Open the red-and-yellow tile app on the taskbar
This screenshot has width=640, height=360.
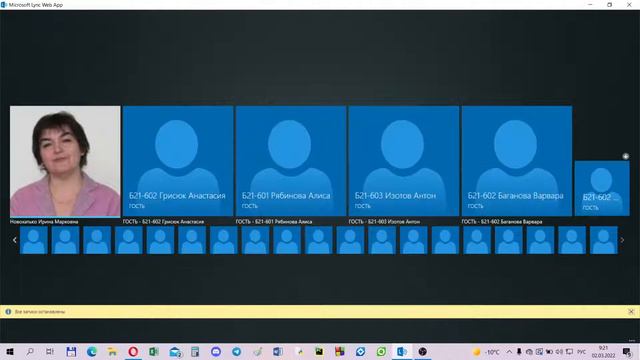pos(340,351)
